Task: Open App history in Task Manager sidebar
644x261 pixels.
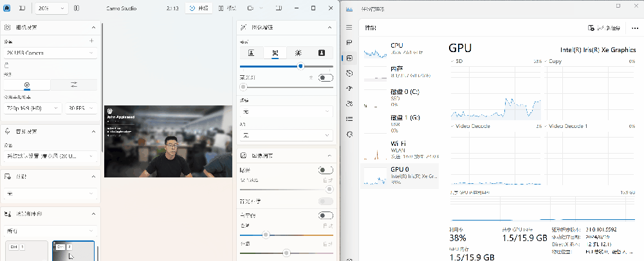Action: [349, 73]
